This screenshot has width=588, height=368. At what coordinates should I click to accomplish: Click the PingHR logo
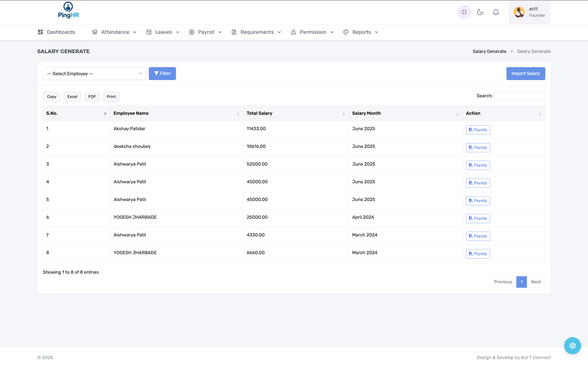click(68, 11)
